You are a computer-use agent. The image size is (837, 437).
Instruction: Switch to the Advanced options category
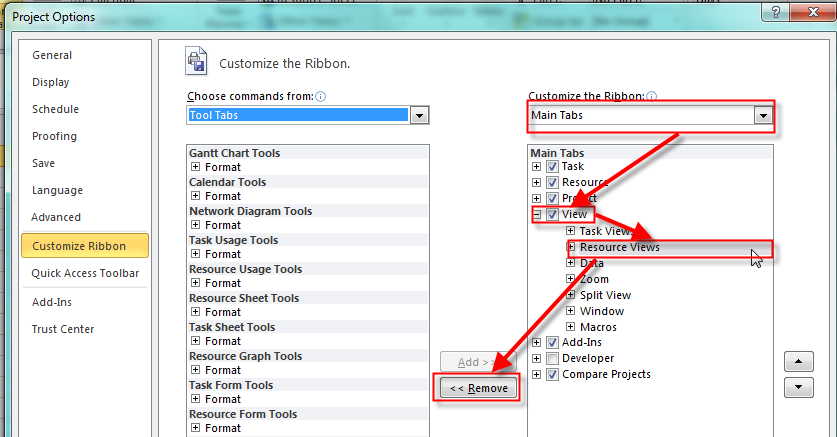(56, 217)
